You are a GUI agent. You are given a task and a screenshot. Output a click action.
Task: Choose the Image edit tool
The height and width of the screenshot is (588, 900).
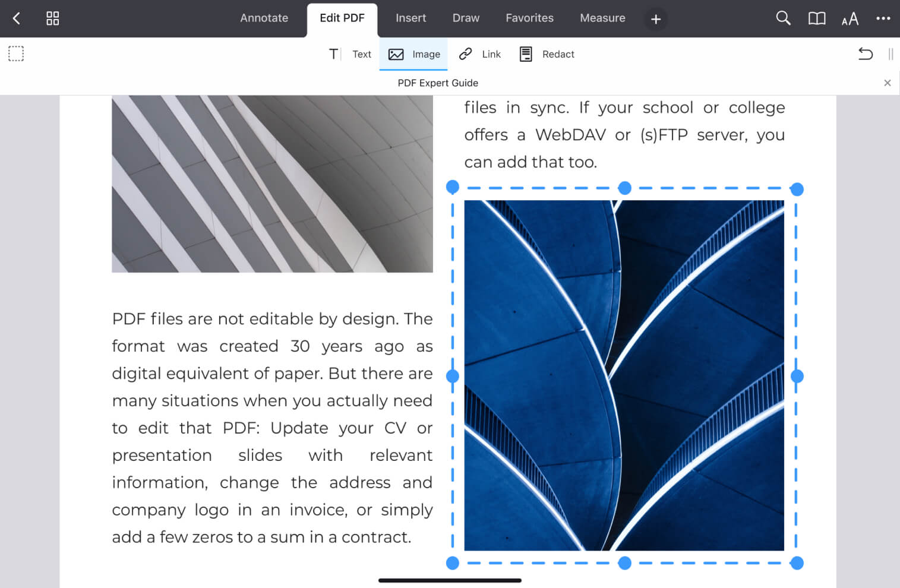[414, 54]
